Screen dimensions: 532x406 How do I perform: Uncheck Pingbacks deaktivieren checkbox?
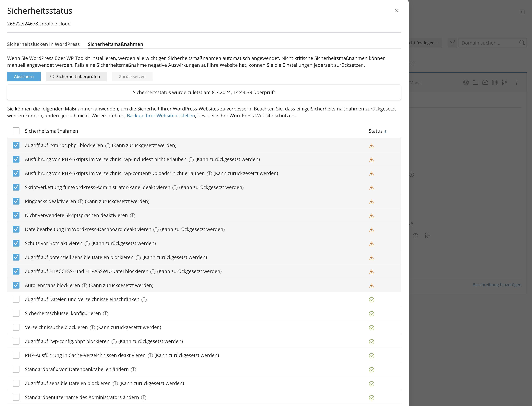tap(16, 201)
